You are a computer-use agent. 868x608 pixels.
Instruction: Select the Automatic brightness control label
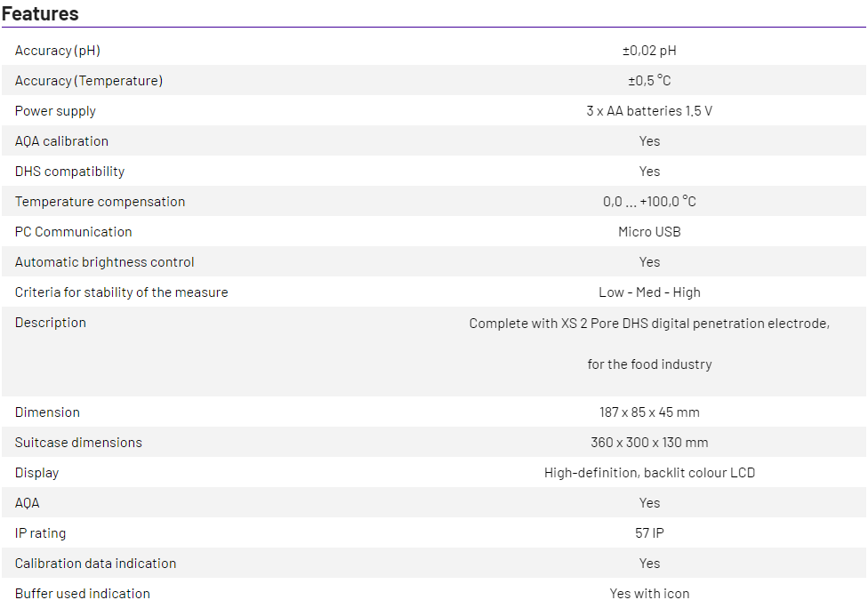tap(104, 262)
